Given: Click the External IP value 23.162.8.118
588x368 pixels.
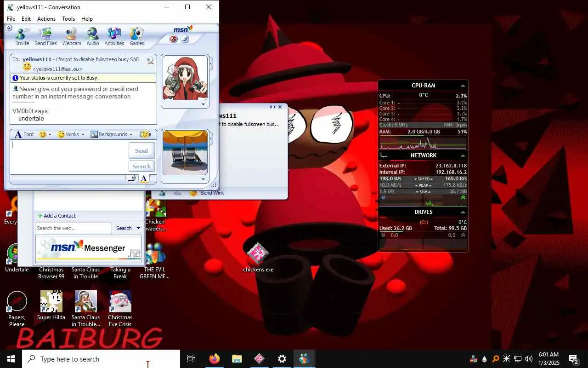Looking at the screenshot, I should pos(451,166).
